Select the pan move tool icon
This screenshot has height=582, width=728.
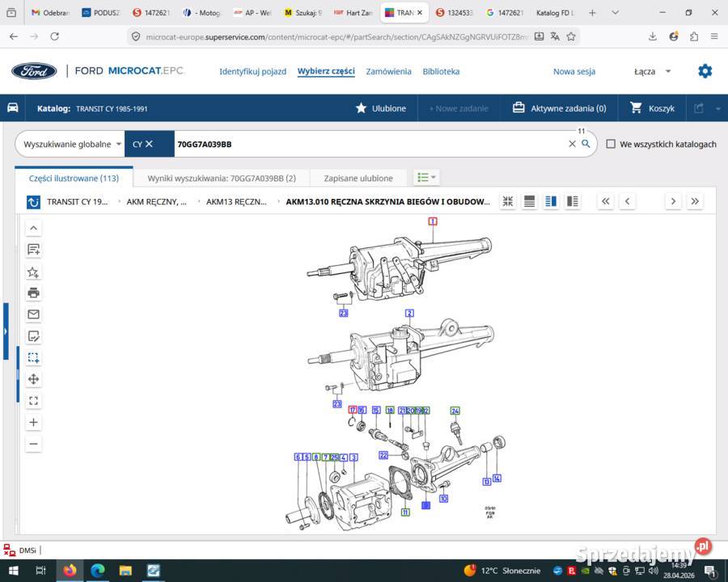pyautogui.click(x=33, y=379)
